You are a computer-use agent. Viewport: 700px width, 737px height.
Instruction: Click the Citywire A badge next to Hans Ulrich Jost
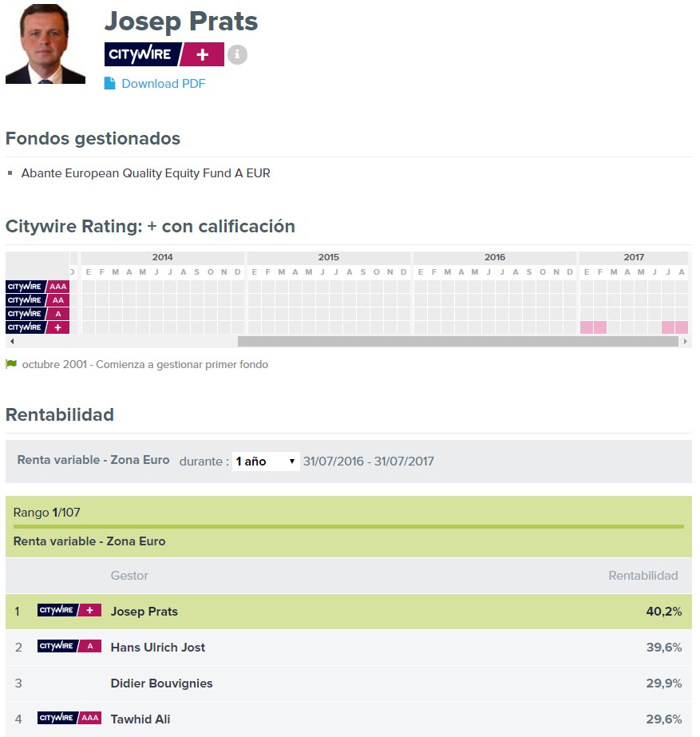[x=69, y=646]
